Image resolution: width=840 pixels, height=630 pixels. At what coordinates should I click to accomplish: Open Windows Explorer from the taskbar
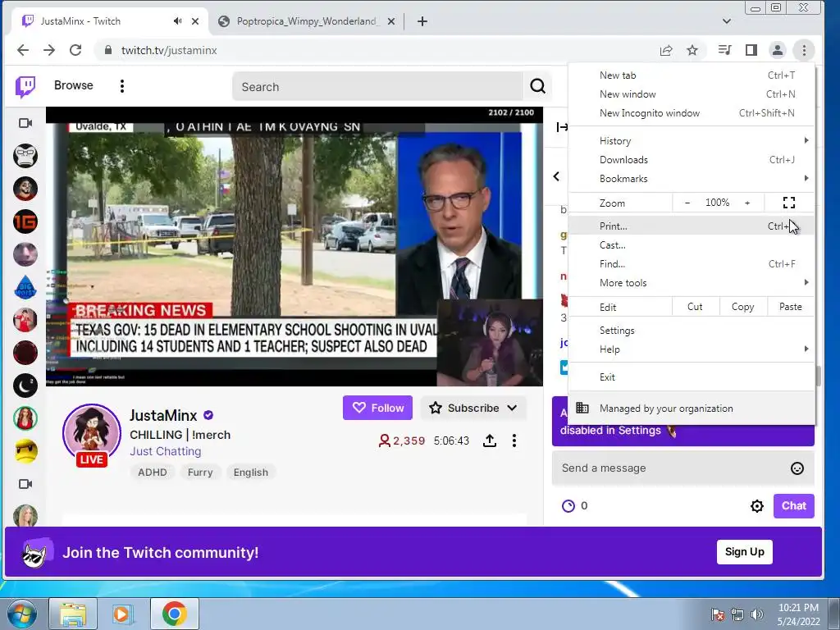tap(73, 614)
